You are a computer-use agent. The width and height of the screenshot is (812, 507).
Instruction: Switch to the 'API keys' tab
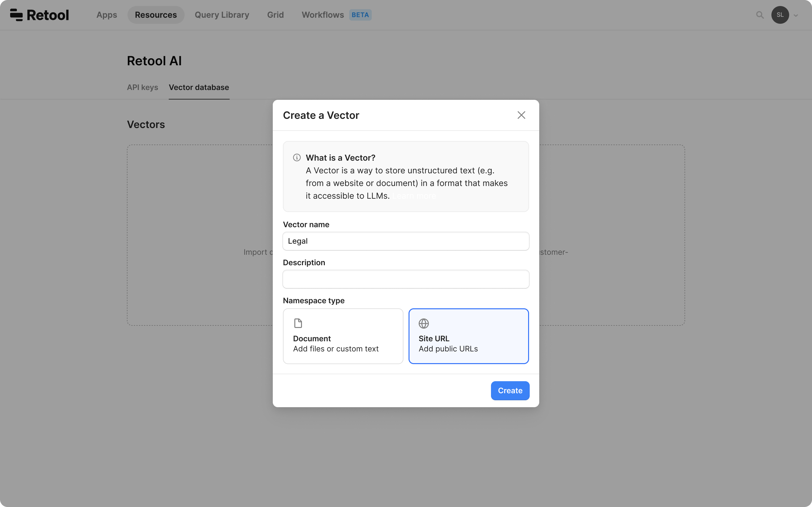[x=142, y=87]
